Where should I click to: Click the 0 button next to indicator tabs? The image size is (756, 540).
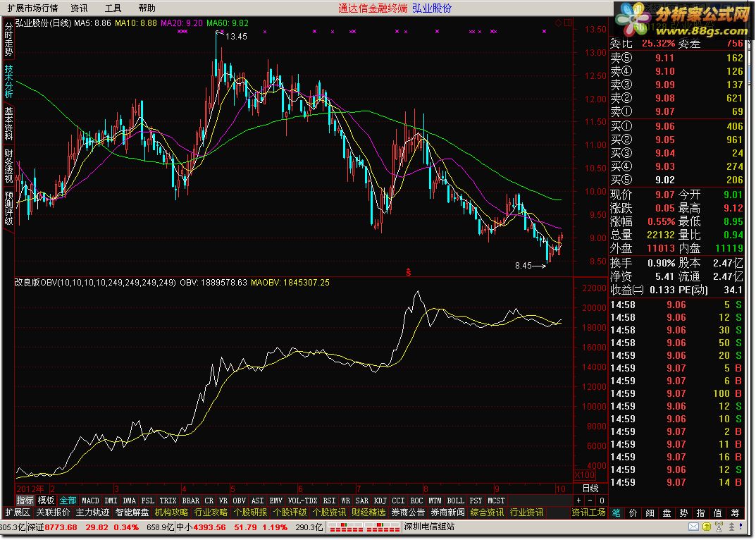[x=602, y=501]
